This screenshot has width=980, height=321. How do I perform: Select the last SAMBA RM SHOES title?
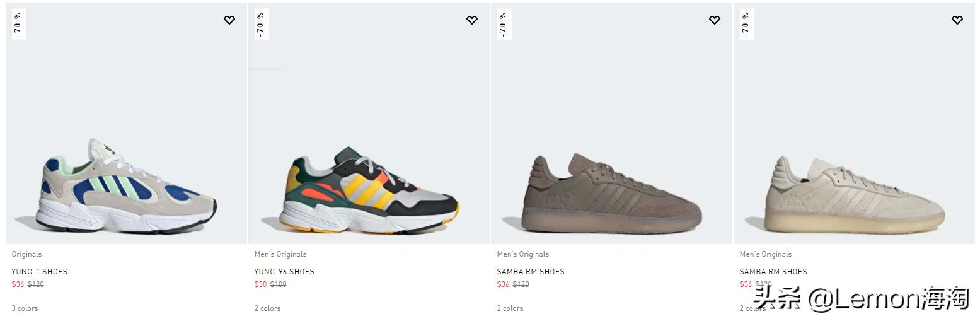pos(773,272)
